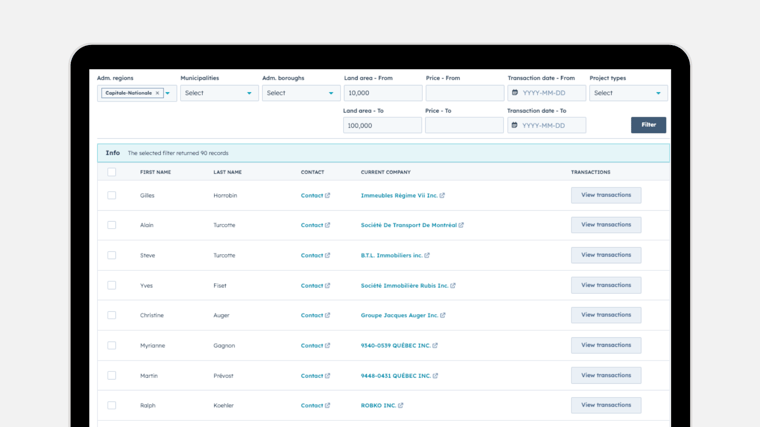Check the row for Yves Fiset
This screenshot has width=760, height=427.
click(x=111, y=285)
